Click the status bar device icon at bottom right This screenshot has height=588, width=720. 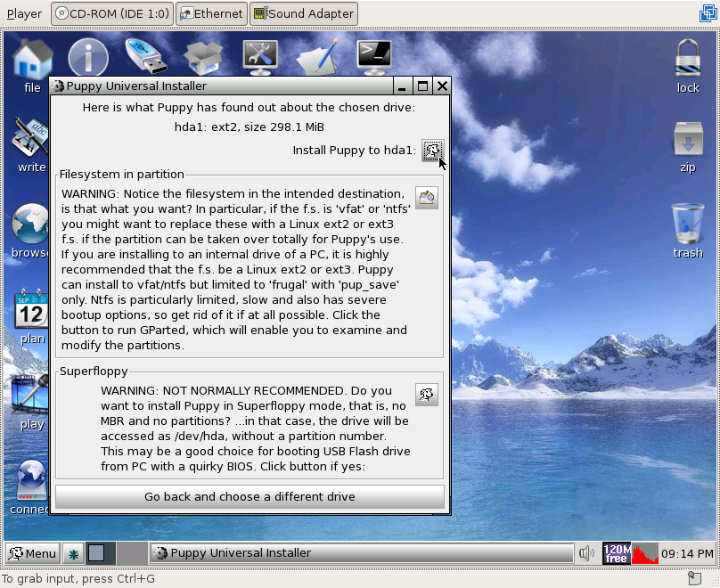point(694,578)
